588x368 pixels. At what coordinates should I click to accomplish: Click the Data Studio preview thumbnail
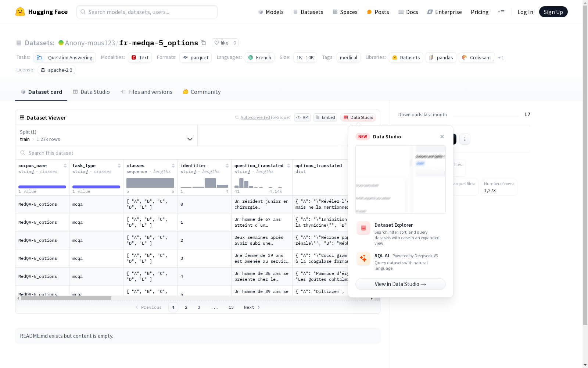click(x=401, y=180)
